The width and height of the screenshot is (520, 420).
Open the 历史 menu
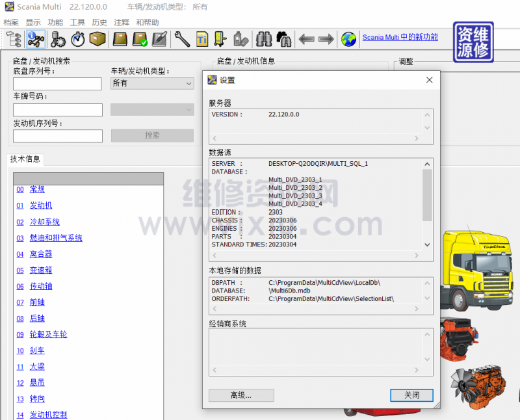99,23
